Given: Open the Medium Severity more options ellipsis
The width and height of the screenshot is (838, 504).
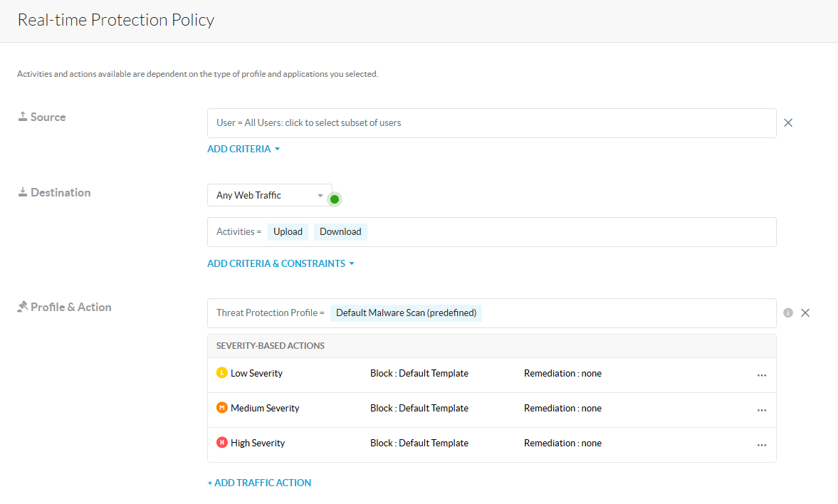Looking at the screenshot, I should (x=762, y=410).
